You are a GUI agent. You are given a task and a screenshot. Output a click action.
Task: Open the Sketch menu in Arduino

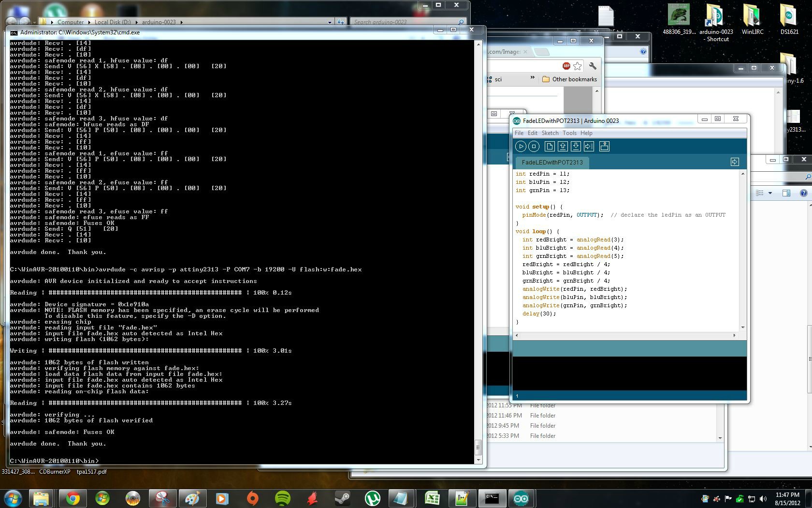[x=550, y=133]
